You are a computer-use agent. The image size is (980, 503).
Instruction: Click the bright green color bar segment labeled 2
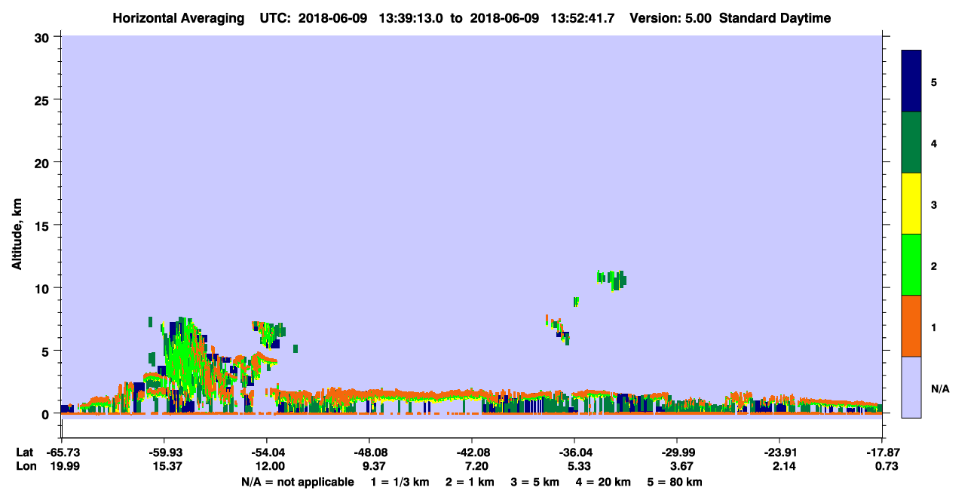911,265
